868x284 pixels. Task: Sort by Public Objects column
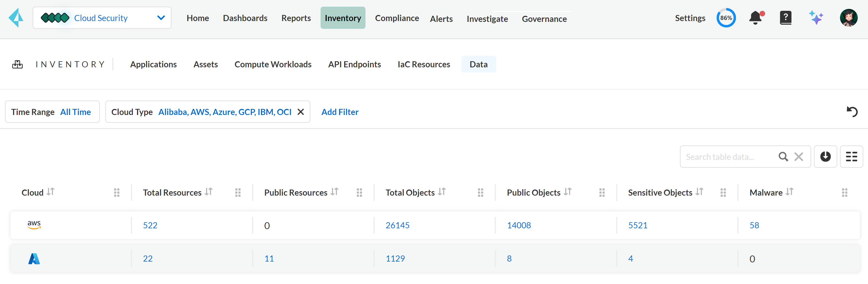coord(567,192)
